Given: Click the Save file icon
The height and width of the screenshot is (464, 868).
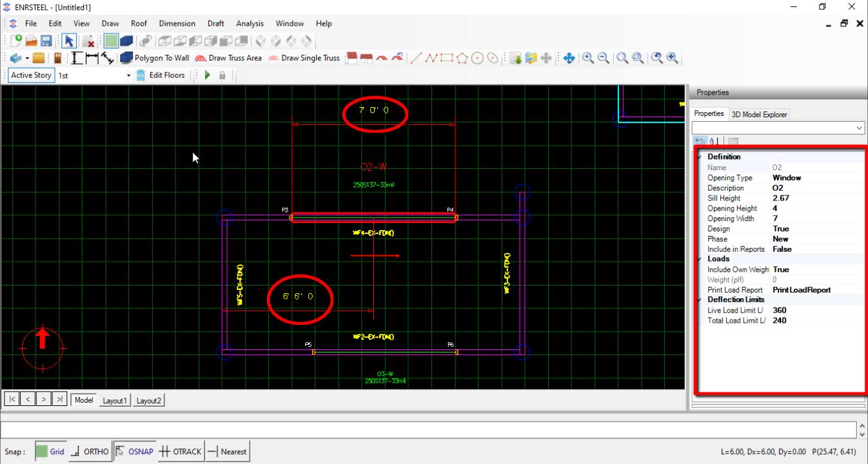Looking at the screenshot, I should click(46, 41).
